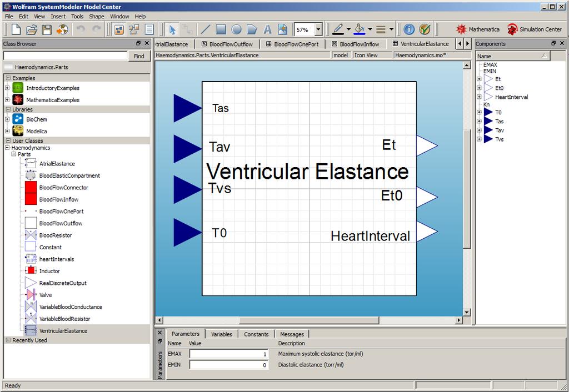Undo the last action
Screen dimensions: 569x392
click(81, 29)
